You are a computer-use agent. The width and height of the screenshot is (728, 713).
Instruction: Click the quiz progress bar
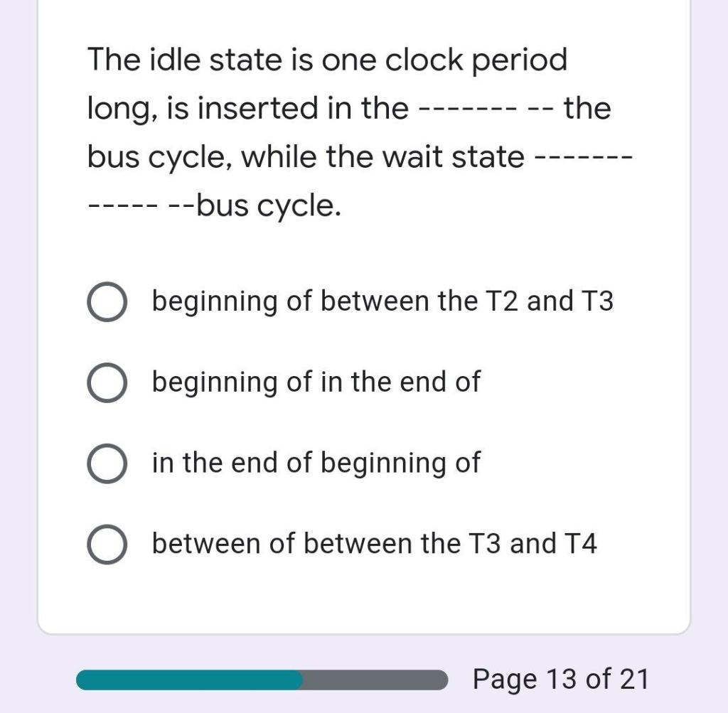tap(263, 680)
